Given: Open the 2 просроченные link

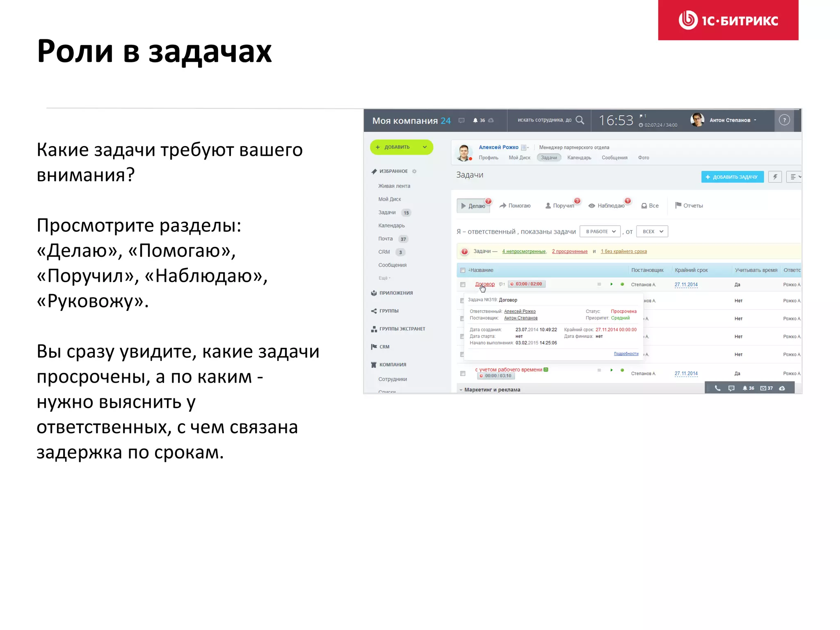Looking at the screenshot, I should [570, 251].
